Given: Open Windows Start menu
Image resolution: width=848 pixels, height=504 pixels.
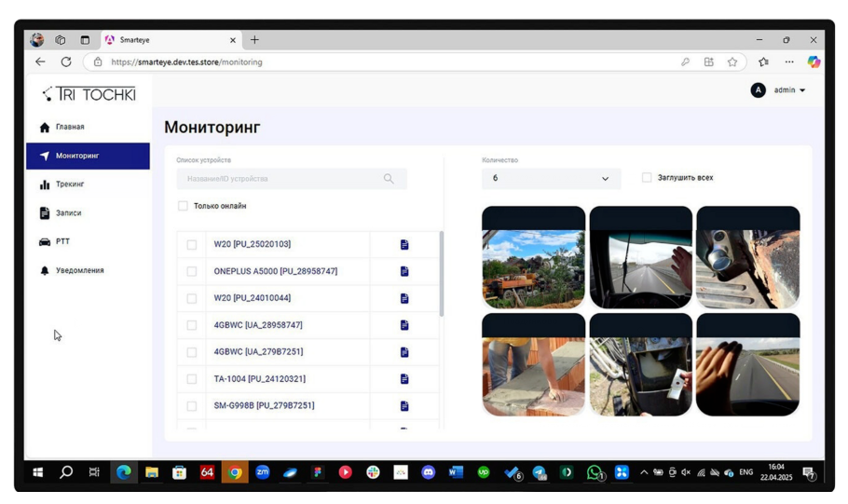Looking at the screenshot, I should (38, 472).
